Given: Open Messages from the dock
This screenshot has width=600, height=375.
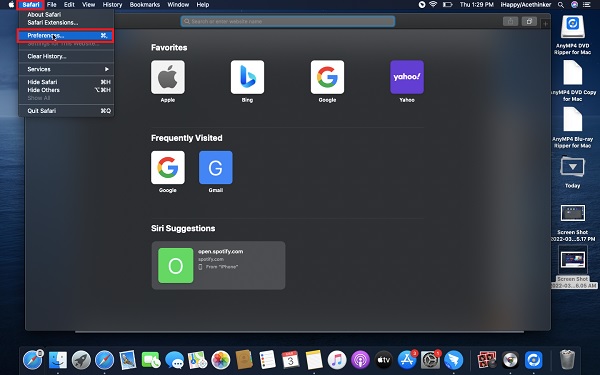Looking at the screenshot, I should click(174, 360).
